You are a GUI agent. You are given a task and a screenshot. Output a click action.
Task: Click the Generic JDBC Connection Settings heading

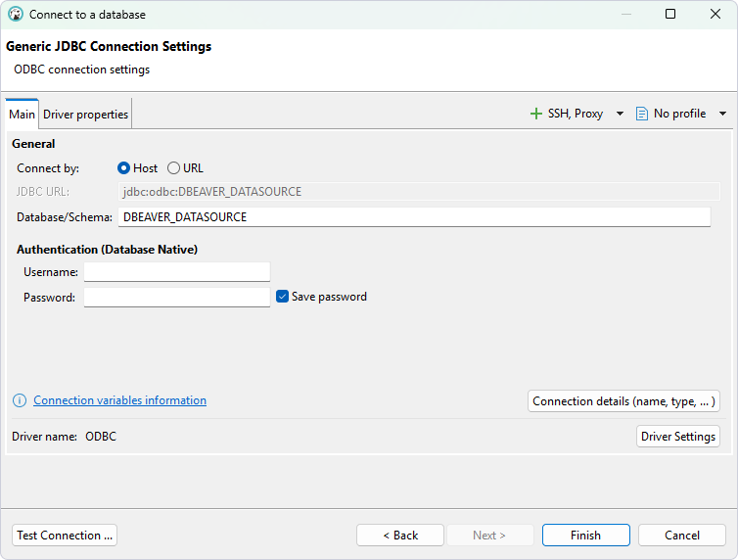[109, 46]
